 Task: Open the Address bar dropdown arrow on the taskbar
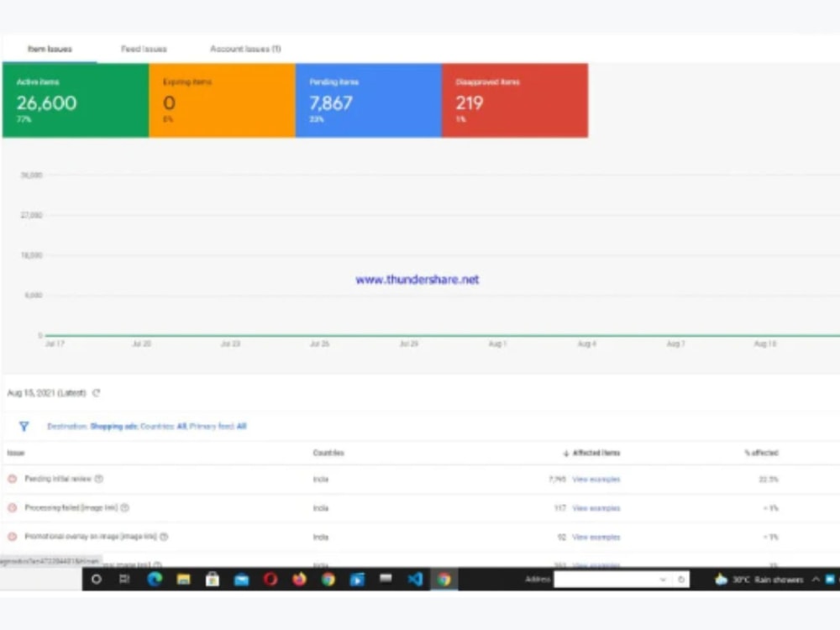[x=664, y=579]
